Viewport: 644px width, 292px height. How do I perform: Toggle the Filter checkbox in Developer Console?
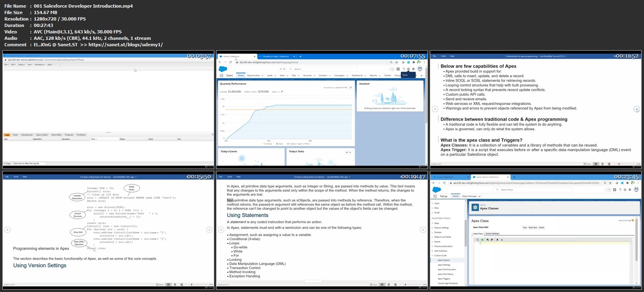(4, 164)
